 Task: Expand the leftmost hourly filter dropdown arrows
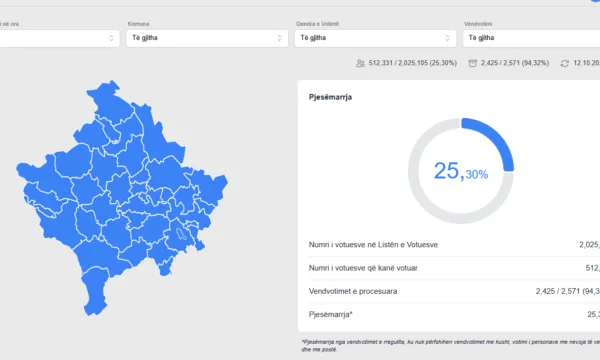tap(111, 38)
